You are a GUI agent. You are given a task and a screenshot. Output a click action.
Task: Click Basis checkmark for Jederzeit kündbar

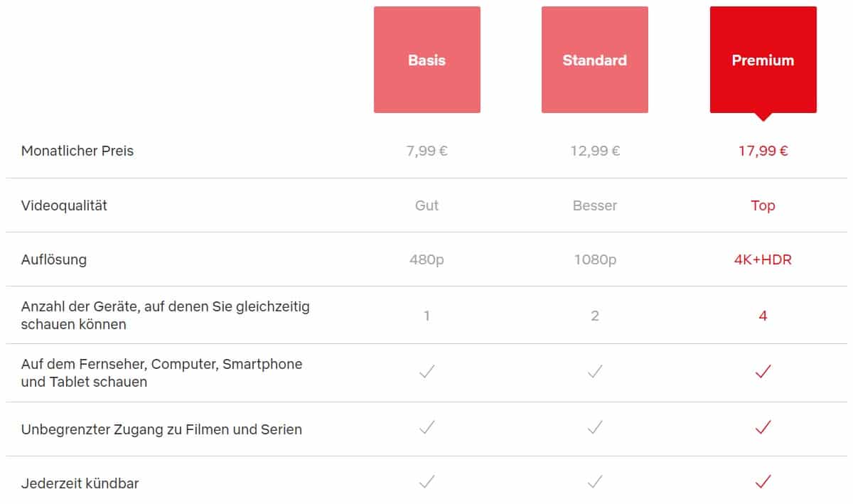coord(426,481)
